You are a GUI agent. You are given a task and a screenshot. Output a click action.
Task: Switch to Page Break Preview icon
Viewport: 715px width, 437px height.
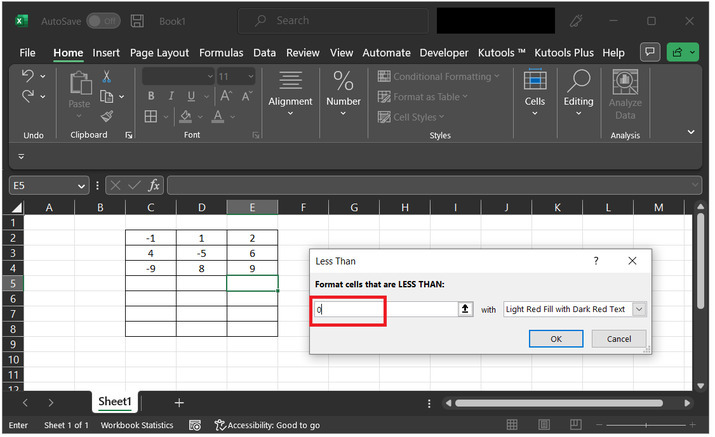pyautogui.click(x=575, y=425)
